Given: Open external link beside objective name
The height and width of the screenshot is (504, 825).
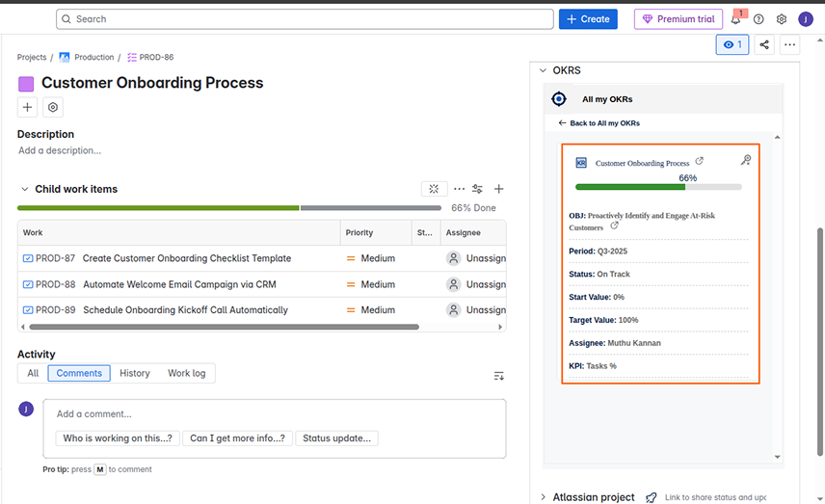Looking at the screenshot, I should point(614,225).
